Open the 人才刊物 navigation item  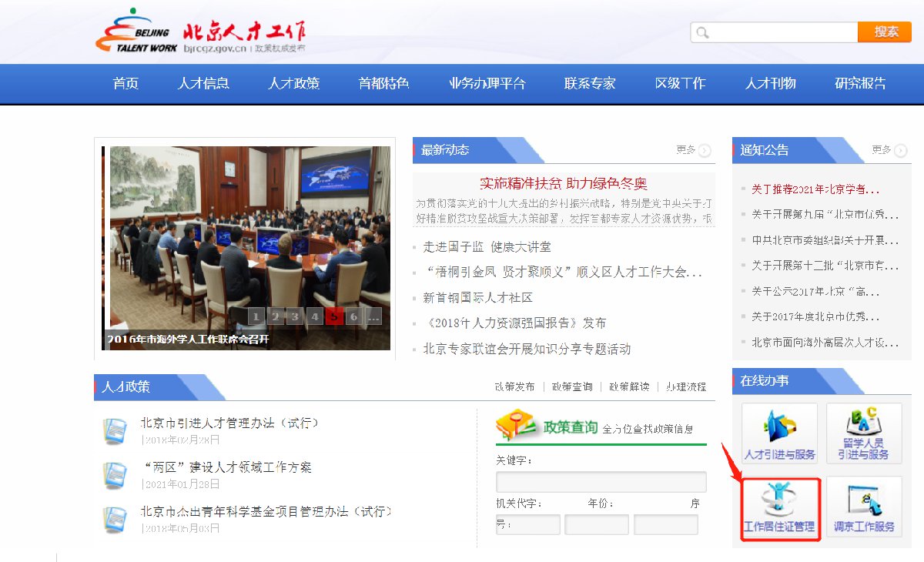[x=770, y=84]
